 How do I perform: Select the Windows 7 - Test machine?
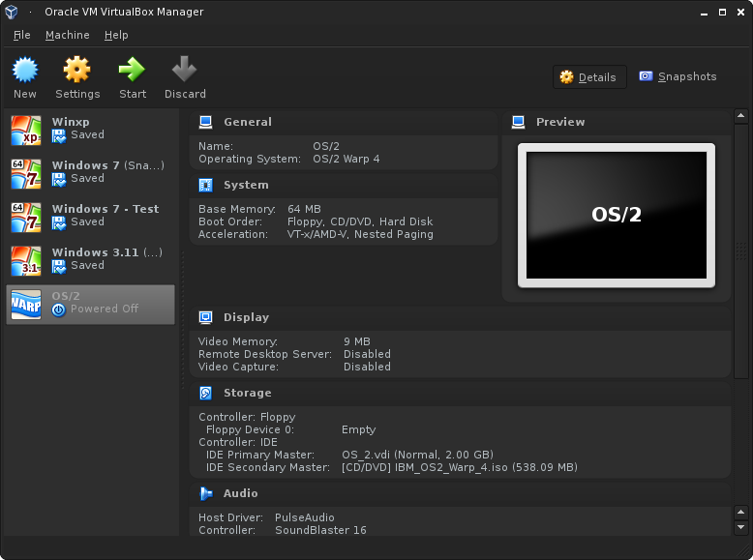(x=90, y=218)
